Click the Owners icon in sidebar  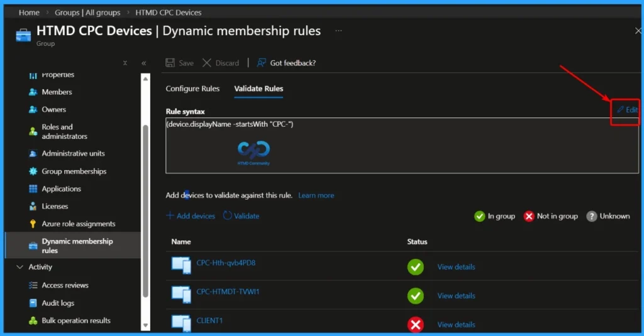(x=33, y=109)
